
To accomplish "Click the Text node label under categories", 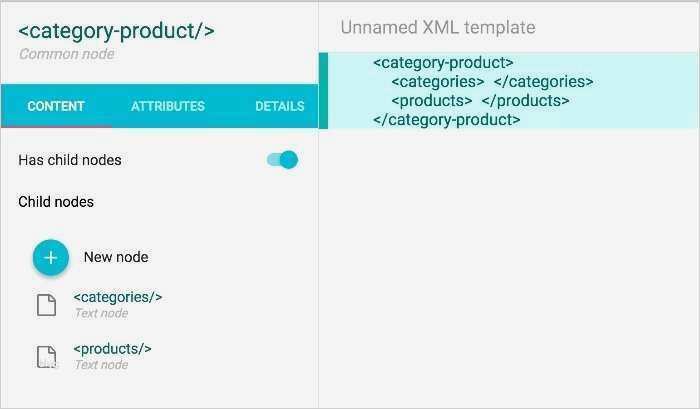I will (101, 313).
